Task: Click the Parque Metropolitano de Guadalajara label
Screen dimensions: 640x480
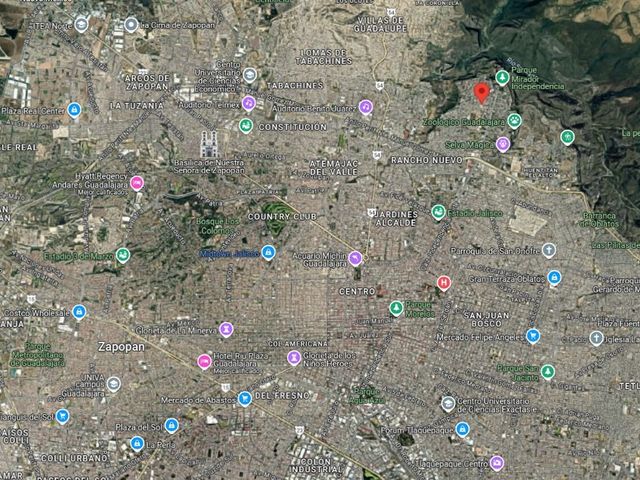Action: pos(37,355)
